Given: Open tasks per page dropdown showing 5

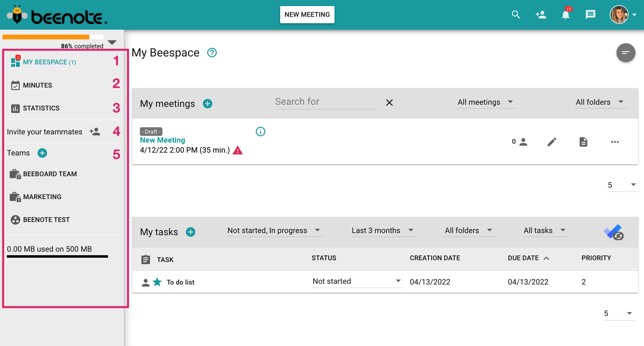Looking at the screenshot, I should 619,313.
